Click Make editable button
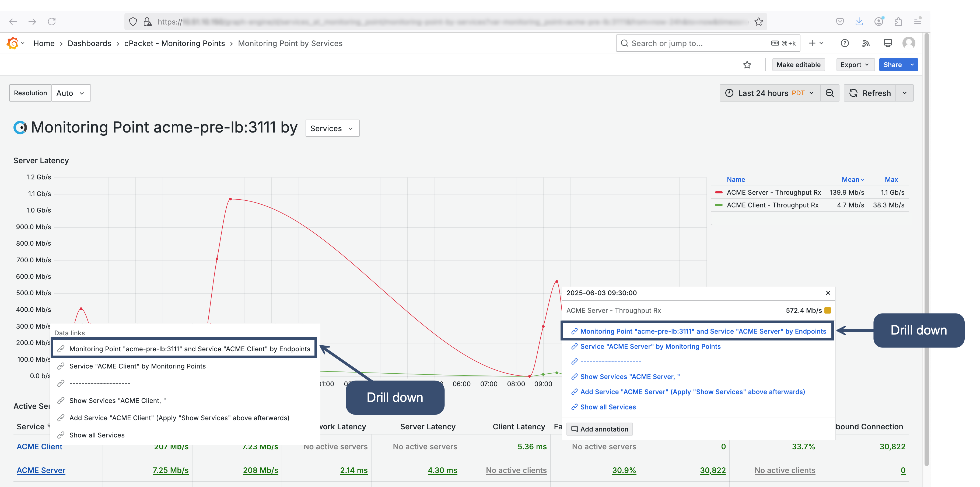Screen dimensions: 980x487 798,65
